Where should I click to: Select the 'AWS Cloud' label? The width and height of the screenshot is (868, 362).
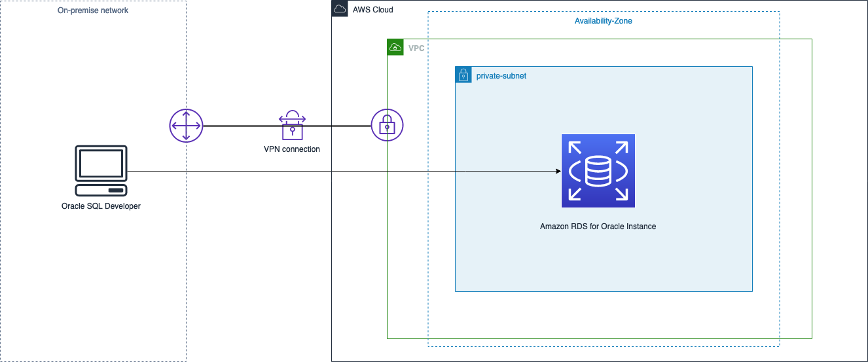(373, 10)
